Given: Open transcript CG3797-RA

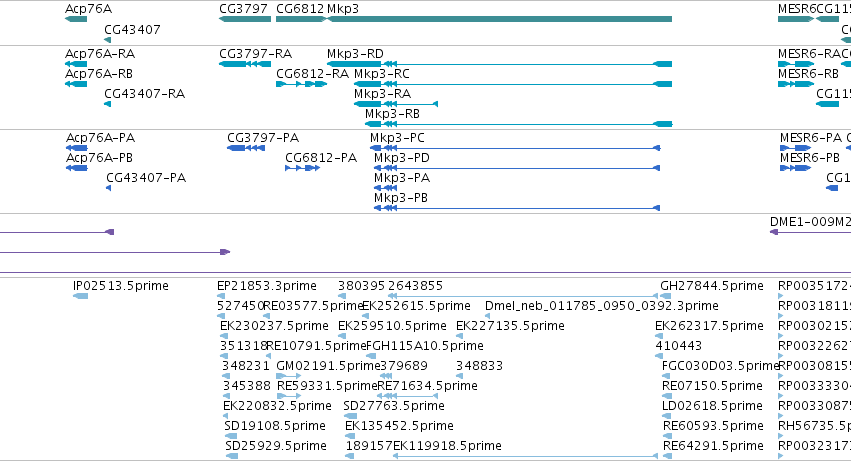Looking at the screenshot, I should pyautogui.click(x=256, y=54).
